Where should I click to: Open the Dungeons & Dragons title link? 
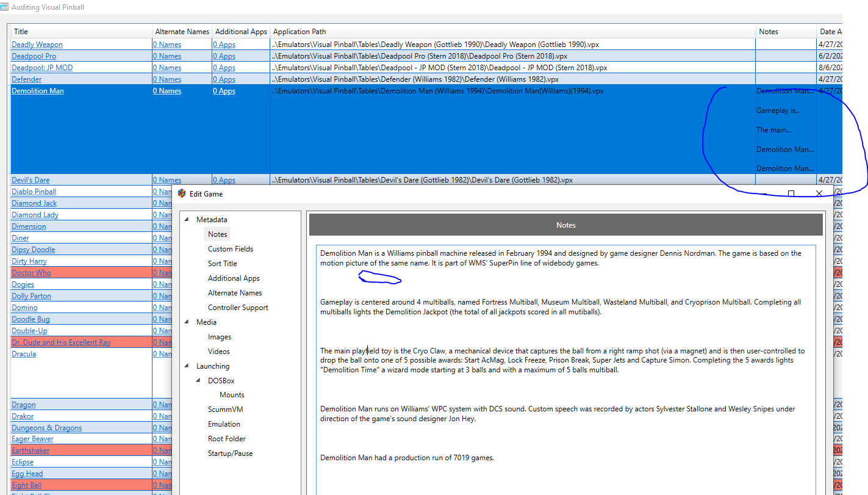[x=46, y=428]
